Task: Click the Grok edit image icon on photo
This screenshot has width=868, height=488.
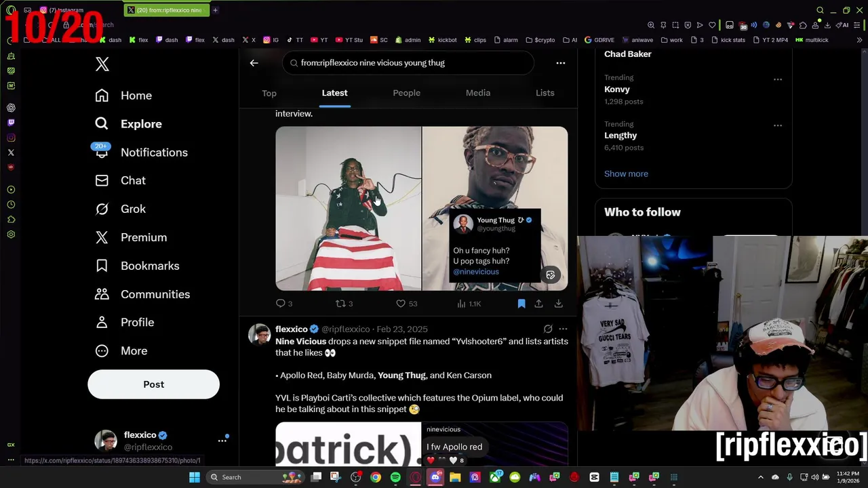Action: [x=551, y=275]
